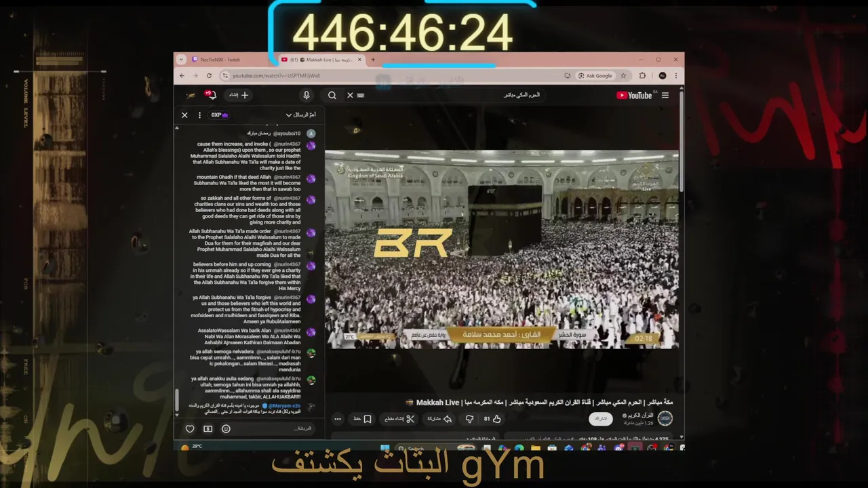
Task: Open the Super Chat dollar icon
Action: [208, 428]
